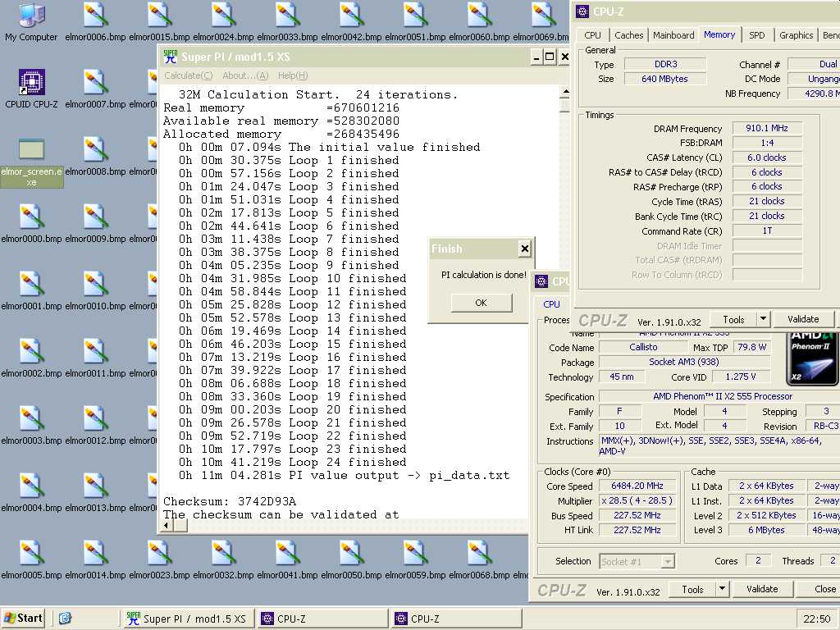
Task: Click the Checksum: 3742D93A line
Action: [230, 501]
